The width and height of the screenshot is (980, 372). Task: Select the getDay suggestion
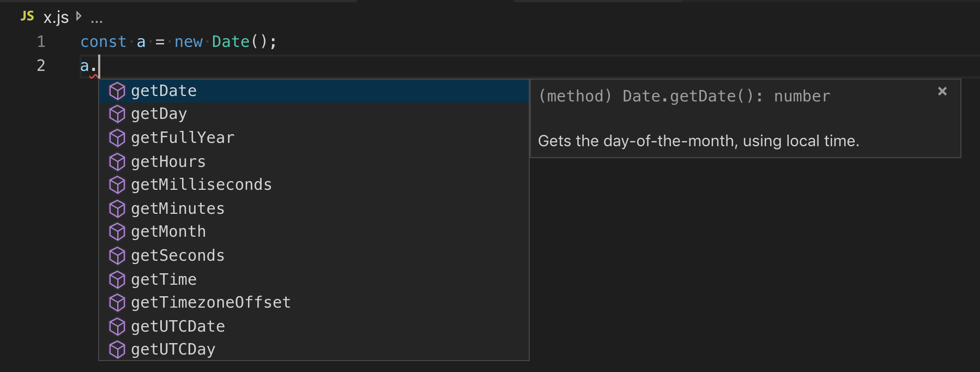point(314,114)
